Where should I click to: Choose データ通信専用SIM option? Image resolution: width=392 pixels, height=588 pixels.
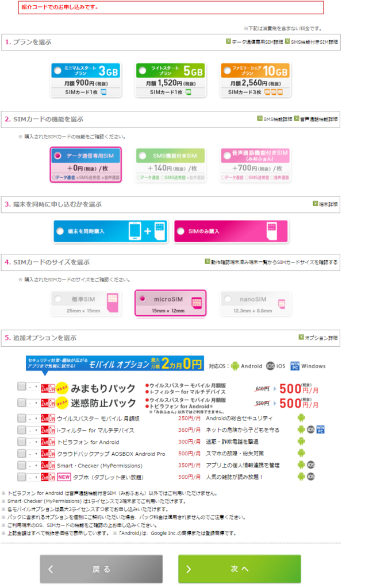pyautogui.click(x=86, y=165)
